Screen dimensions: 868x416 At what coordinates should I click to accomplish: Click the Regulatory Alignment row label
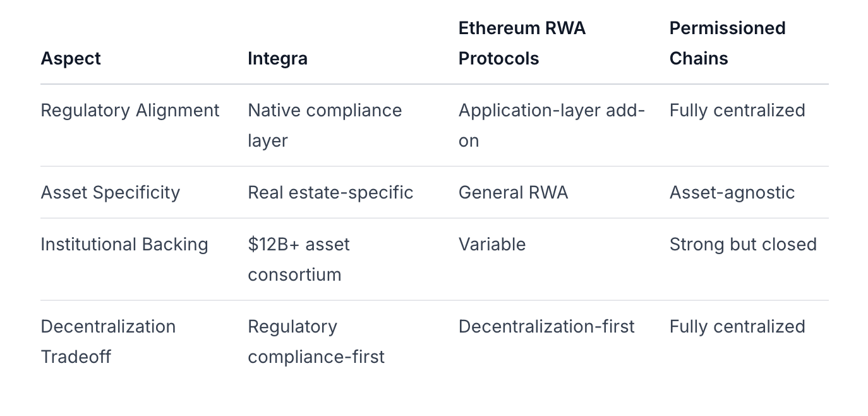pos(130,110)
